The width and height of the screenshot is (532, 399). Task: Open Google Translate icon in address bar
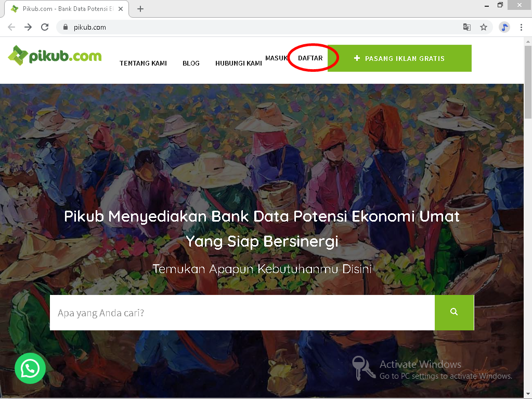(466, 27)
